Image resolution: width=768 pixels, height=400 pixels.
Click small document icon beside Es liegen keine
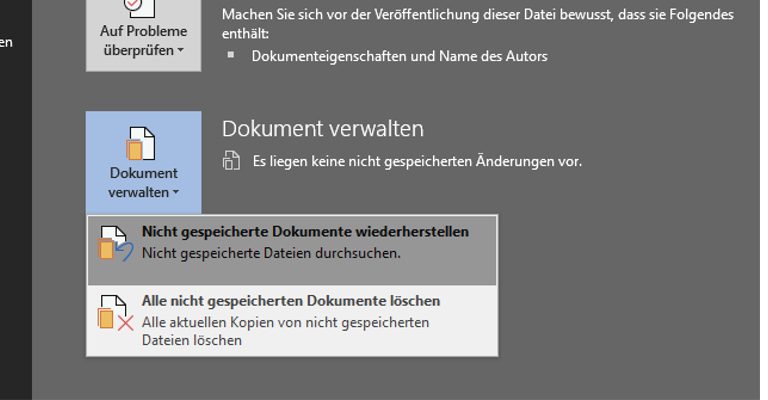[x=231, y=160]
